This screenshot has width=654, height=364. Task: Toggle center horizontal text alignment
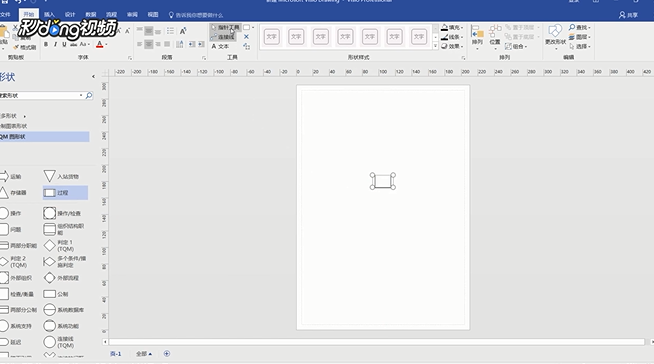click(149, 44)
